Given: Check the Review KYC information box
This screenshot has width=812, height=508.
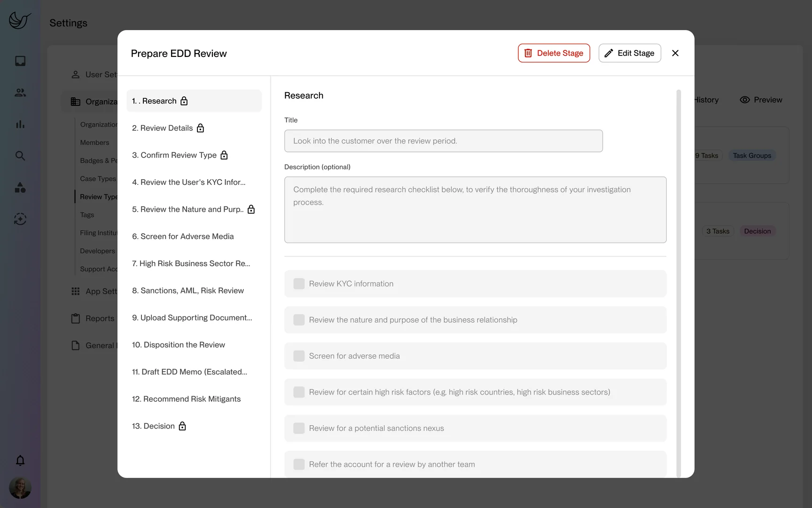Looking at the screenshot, I should click(x=299, y=284).
